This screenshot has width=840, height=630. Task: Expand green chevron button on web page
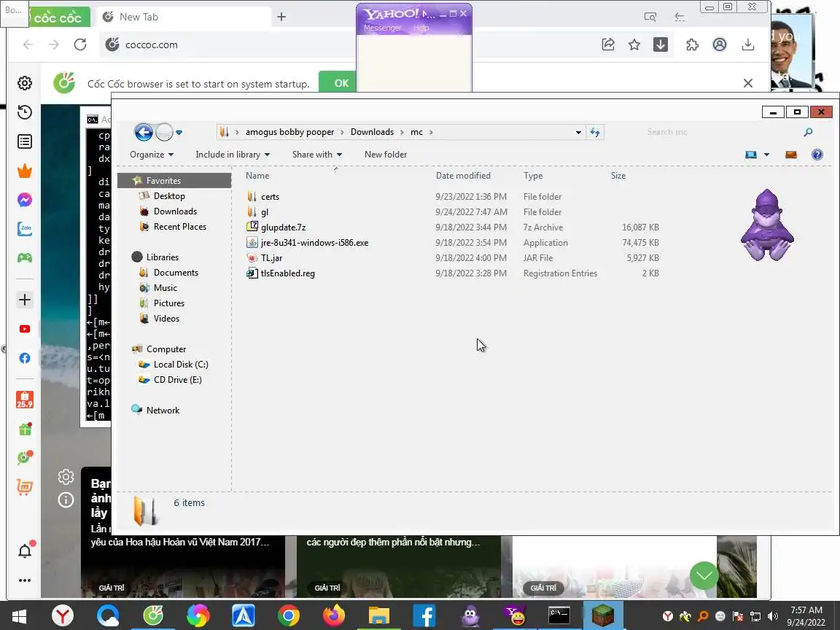click(704, 576)
